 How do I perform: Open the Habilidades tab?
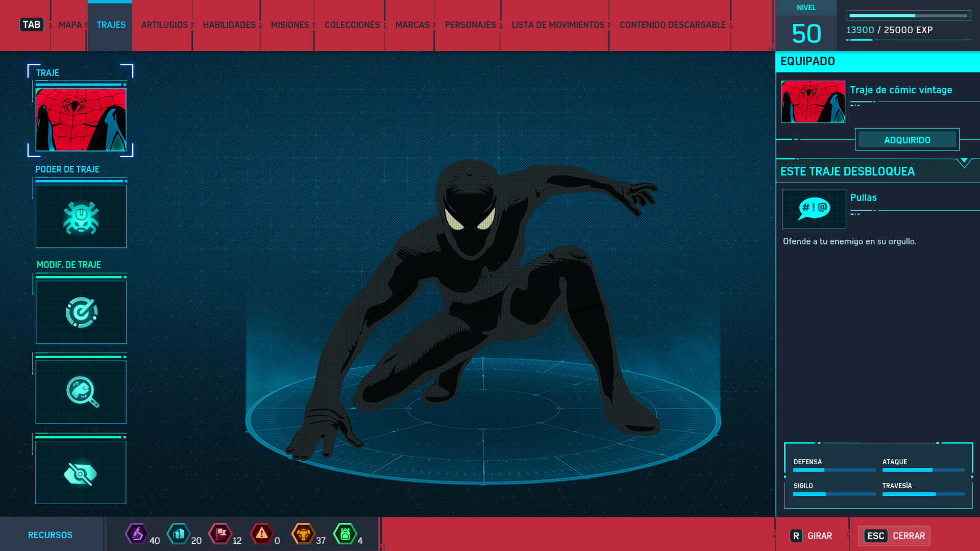(x=229, y=25)
